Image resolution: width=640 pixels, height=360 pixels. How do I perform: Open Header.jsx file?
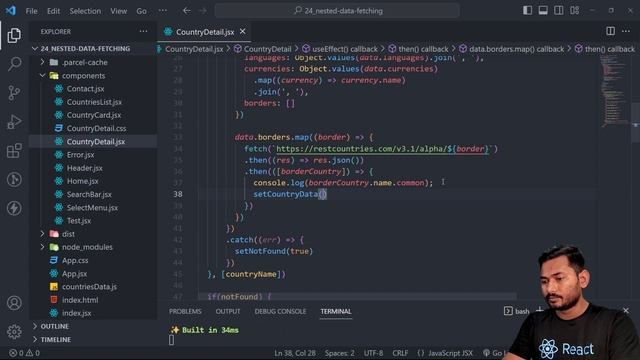tap(84, 168)
